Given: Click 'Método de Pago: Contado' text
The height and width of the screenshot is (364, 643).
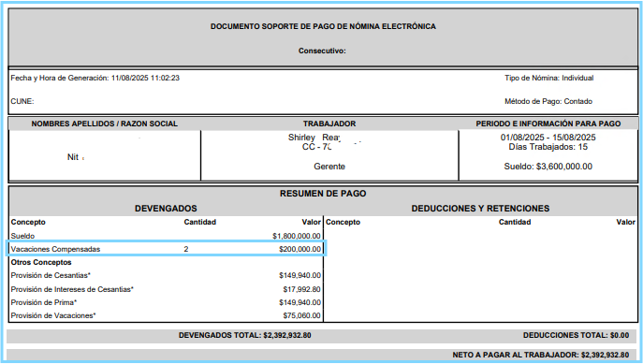Looking at the screenshot, I should coord(548,101).
